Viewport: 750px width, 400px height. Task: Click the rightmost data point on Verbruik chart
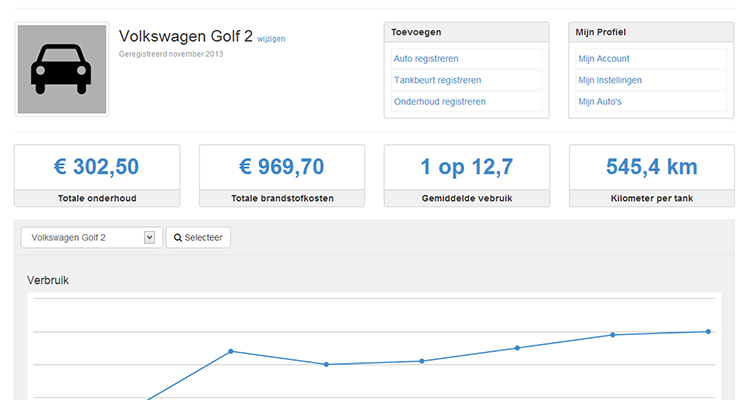tap(708, 331)
